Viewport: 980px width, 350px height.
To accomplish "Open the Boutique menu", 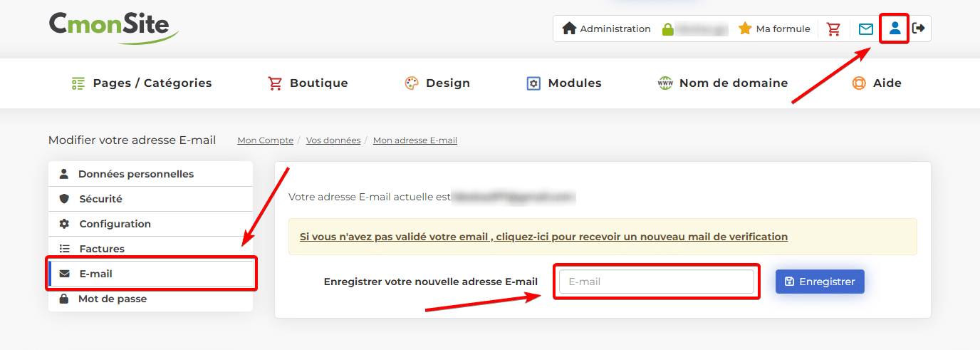I will click(308, 83).
